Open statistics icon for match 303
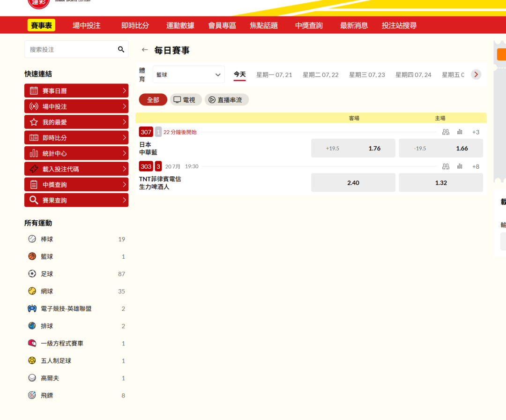 (x=460, y=166)
